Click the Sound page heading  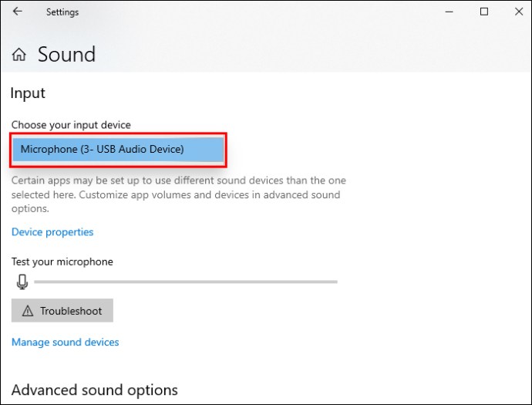66,54
